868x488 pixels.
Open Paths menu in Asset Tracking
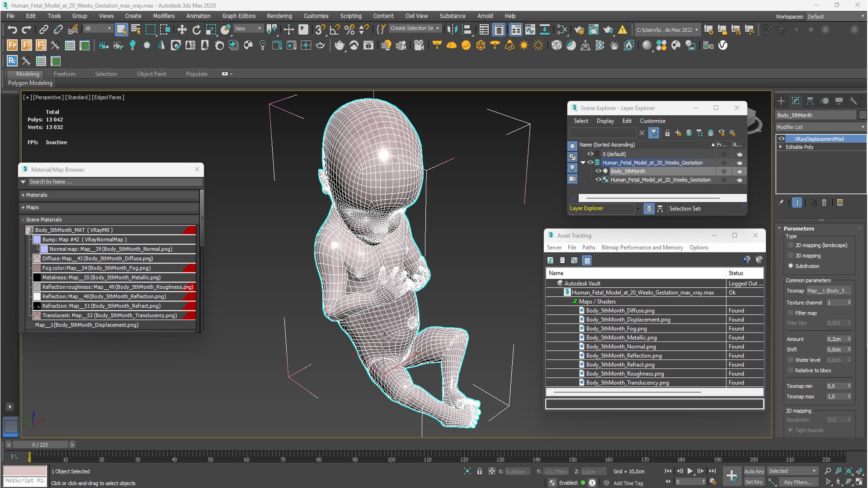click(x=589, y=248)
